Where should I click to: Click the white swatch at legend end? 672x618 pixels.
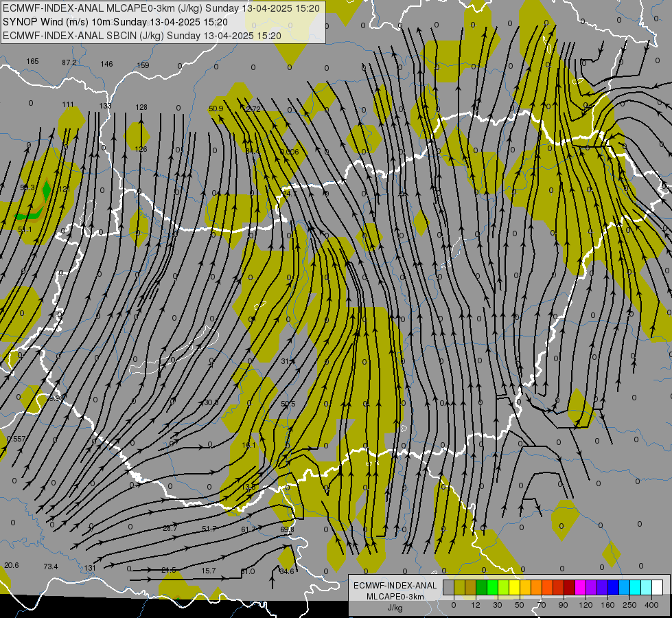(657, 587)
